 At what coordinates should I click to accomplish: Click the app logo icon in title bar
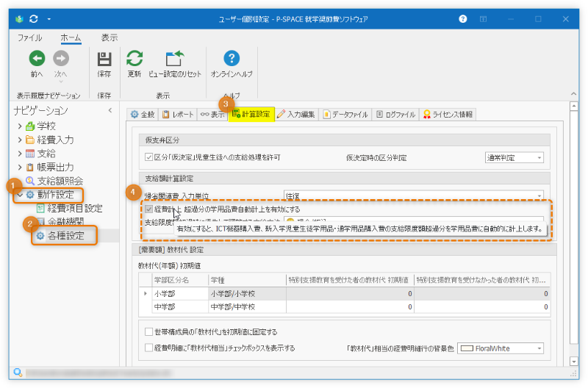[x=20, y=19]
